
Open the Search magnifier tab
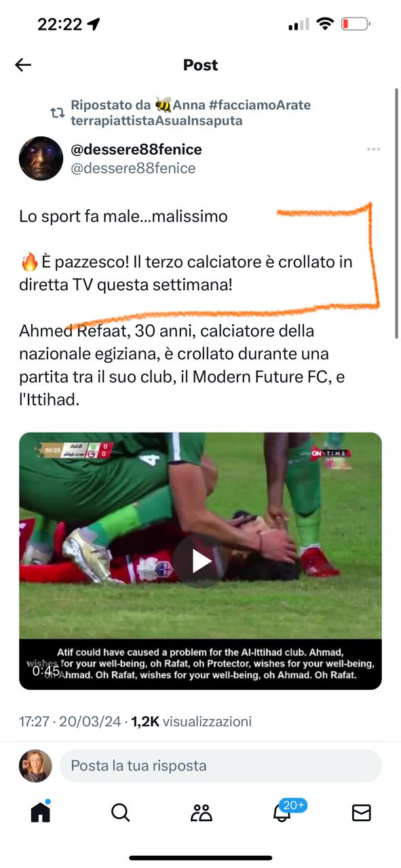(x=120, y=812)
